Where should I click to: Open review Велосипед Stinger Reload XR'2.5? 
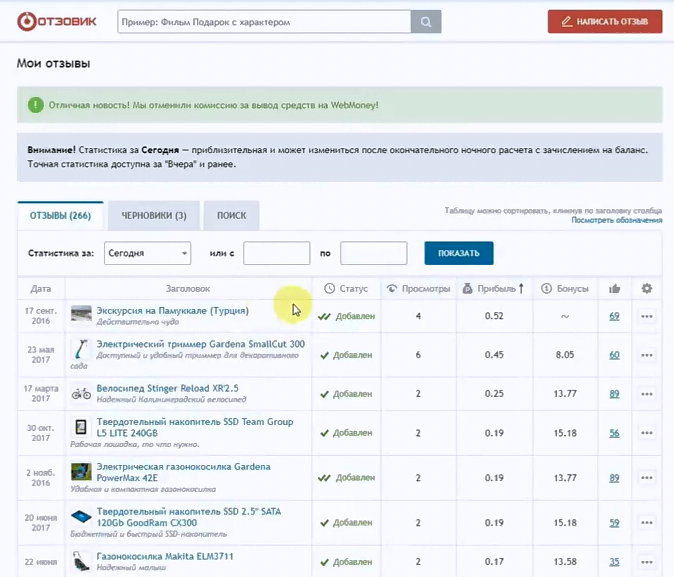pyautogui.click(x=167, y=388)
